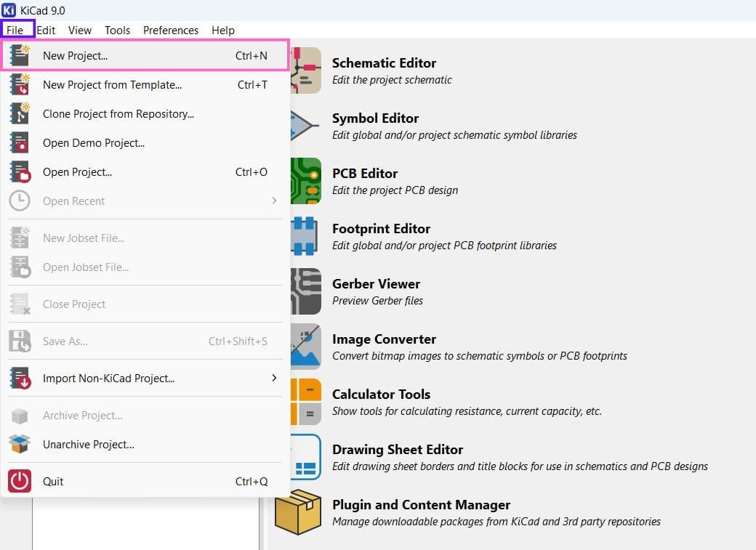
Task: Expand the Import Non-KiCad Project submenu arrow
Action: pos(274,378)
